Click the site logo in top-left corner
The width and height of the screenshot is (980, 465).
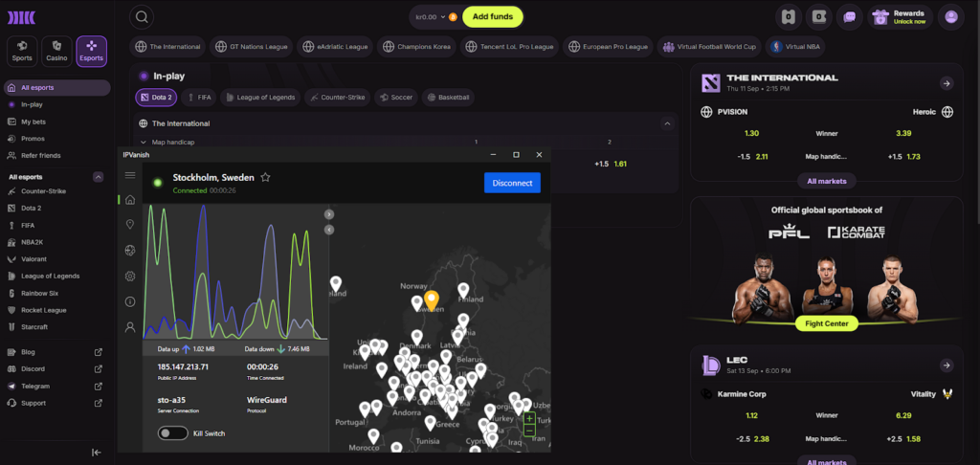point(21,17)
